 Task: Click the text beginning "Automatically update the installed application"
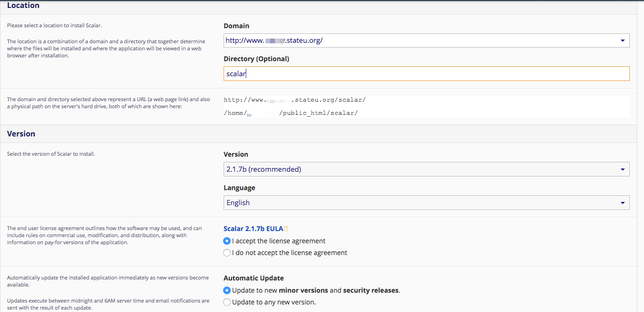click(x=108, y=281)
